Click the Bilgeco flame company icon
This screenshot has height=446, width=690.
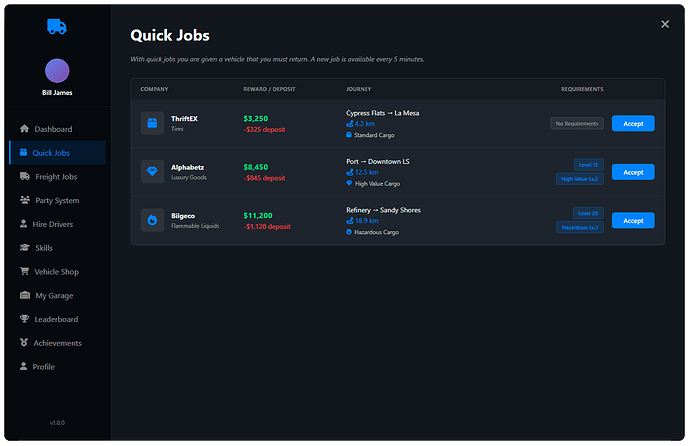coord(153,220)
